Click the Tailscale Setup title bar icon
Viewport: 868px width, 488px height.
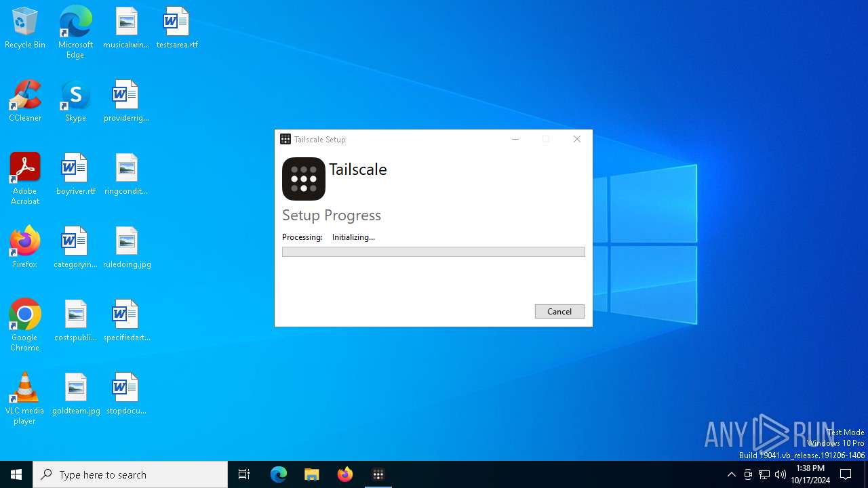click(x=285, y=139)
